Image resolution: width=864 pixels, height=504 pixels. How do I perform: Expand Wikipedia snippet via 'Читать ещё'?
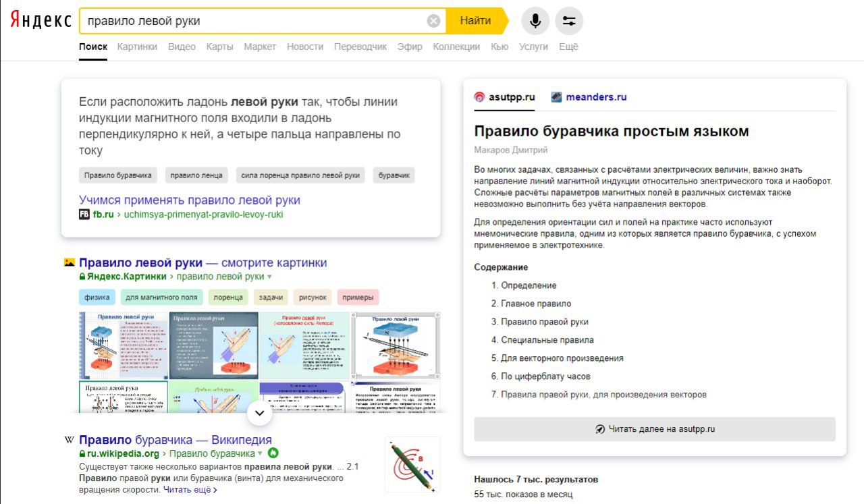[190, 490]
